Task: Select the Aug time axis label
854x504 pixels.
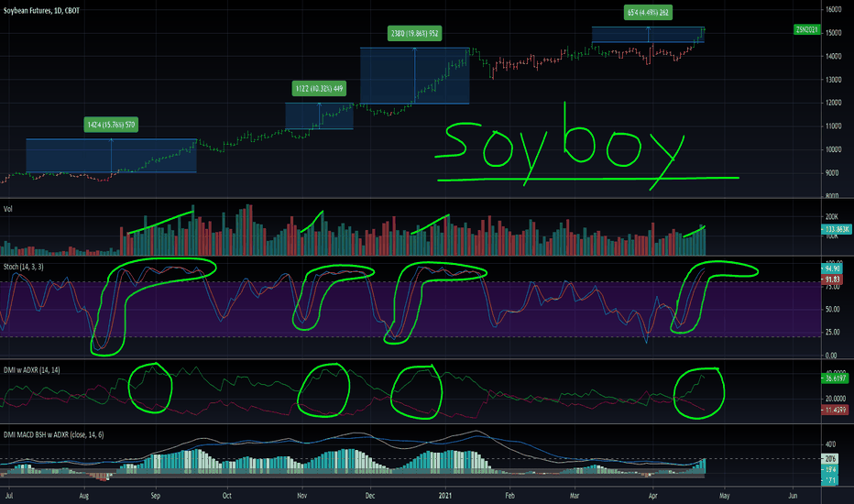Action: point(84,496)
